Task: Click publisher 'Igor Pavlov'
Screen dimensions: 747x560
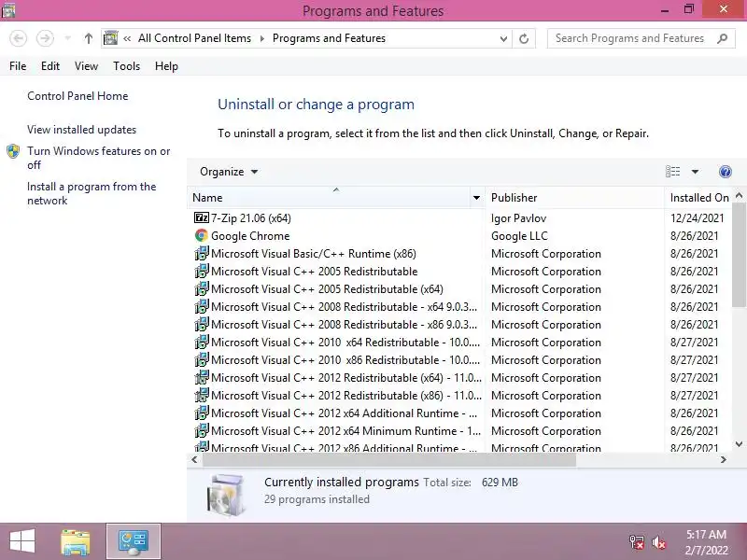Action: click(x=518, y=218)
